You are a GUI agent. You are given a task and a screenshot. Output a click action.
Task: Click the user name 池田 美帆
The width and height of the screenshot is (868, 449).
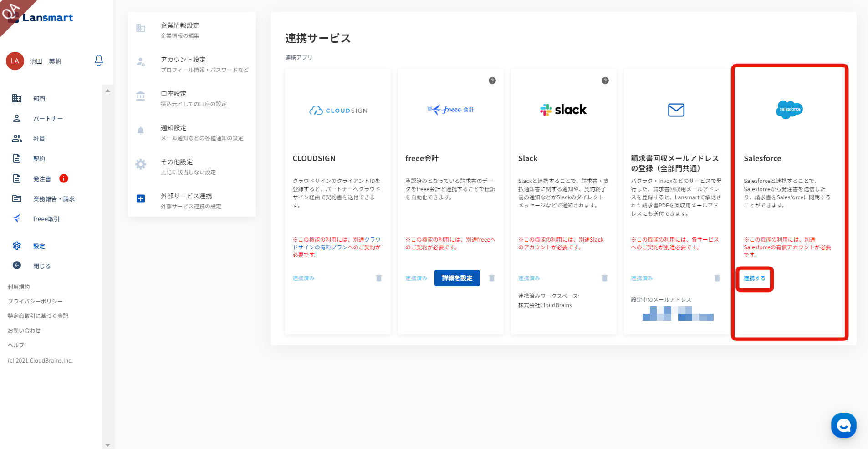[x=46, y=61]
